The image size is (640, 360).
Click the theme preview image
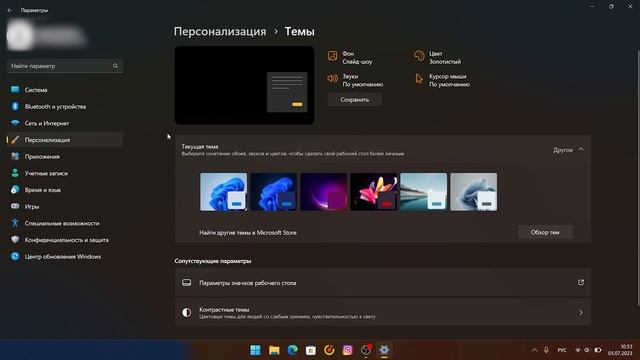[x=244, y=85]
